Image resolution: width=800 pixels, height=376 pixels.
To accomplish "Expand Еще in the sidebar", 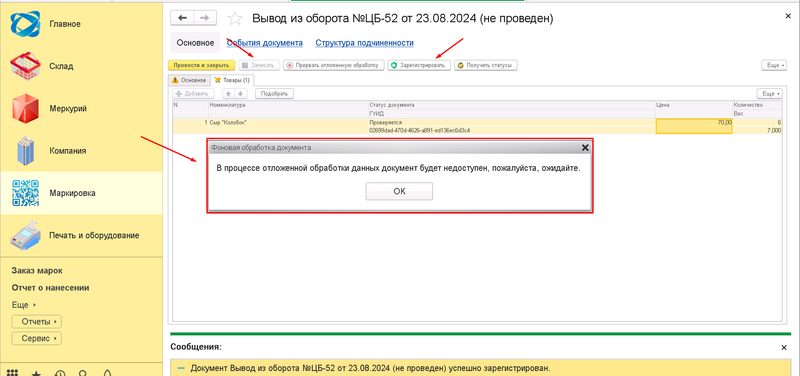I will (23, 305).
